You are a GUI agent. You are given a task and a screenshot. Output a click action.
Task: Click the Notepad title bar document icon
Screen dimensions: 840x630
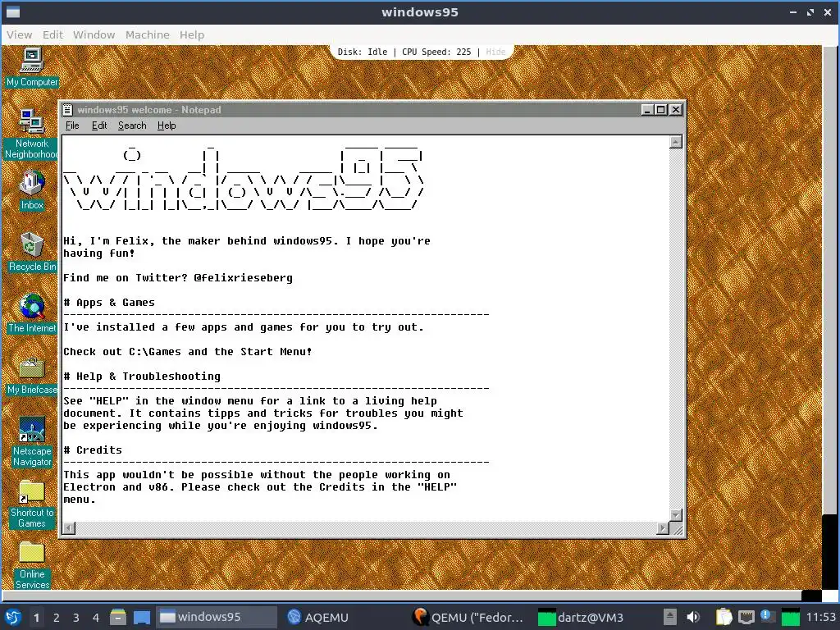[67, 110]
